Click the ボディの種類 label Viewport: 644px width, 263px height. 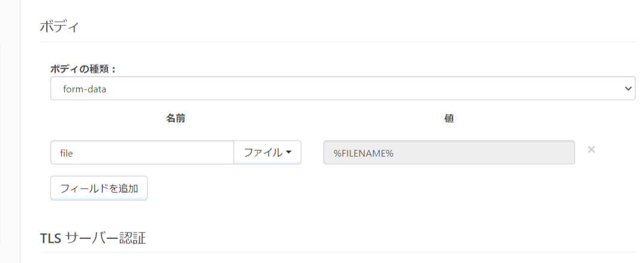[83, 68]
